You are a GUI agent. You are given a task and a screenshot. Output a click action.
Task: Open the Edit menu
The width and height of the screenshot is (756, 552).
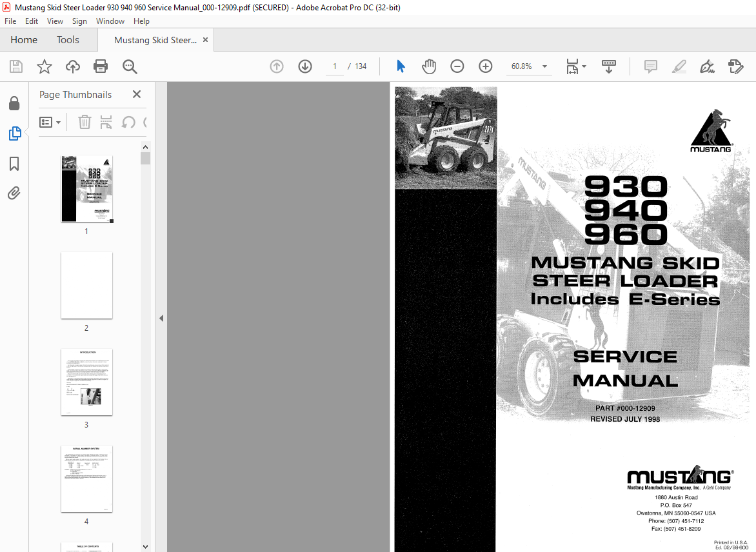tap(32, 21)
